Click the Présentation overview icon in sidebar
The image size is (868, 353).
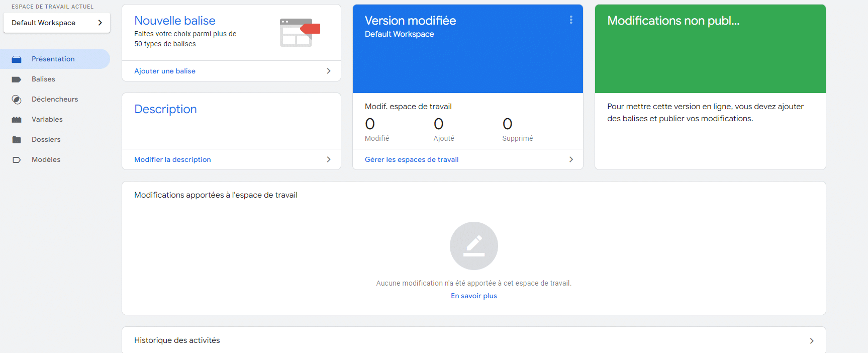pos(17,59)
